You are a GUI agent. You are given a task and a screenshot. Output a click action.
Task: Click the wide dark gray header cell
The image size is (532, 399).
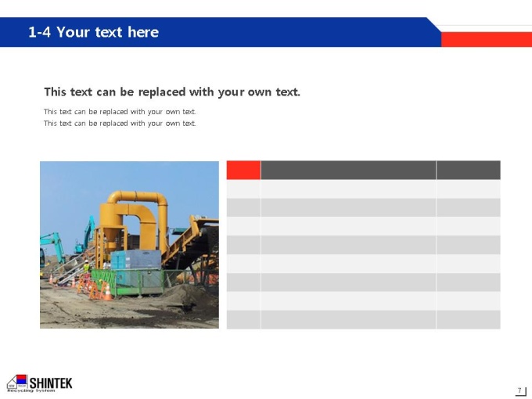pos(348,170)
